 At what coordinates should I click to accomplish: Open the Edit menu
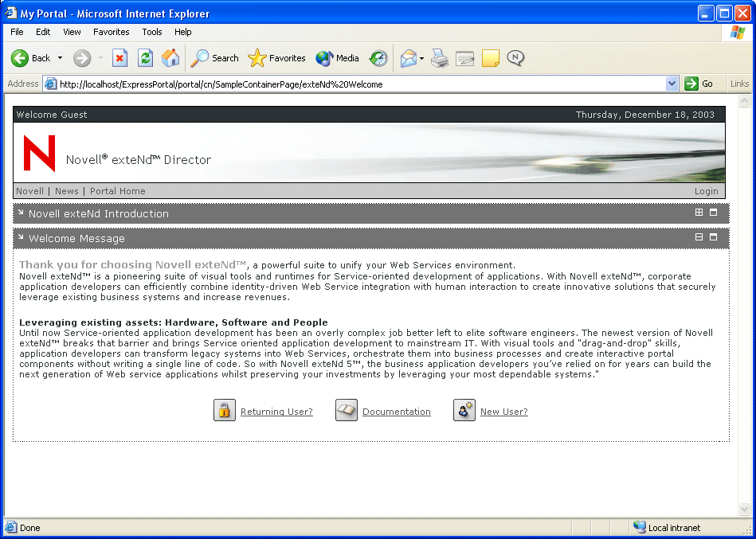click(x=43, y=32)
